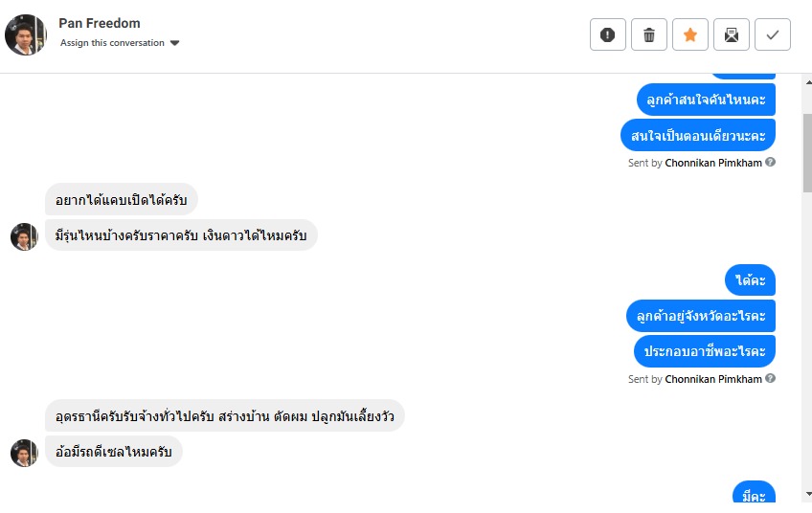
Task: Click customer avatar beside the ดีเซล message
Action: [24, 453]
